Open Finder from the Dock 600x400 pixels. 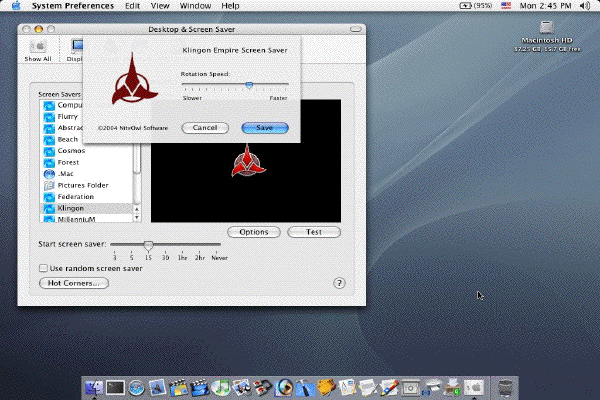pos(94,388)
